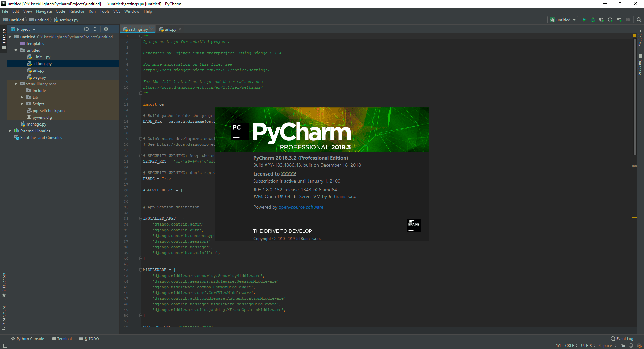644x349 pixels.
Task: Toggle the read-only lock icon
Action: tap(623, 346)
